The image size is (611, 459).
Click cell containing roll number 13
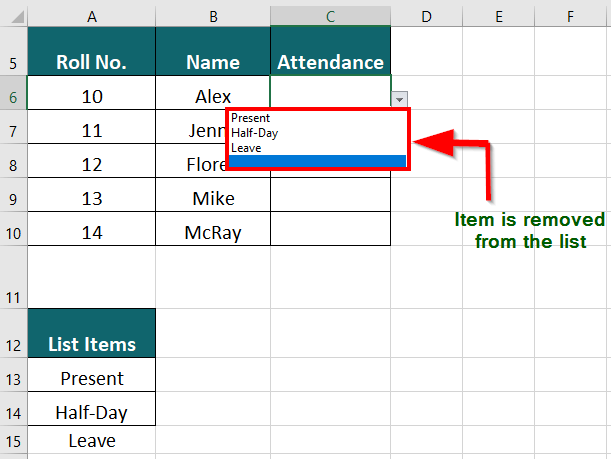[x=92, y=198]
